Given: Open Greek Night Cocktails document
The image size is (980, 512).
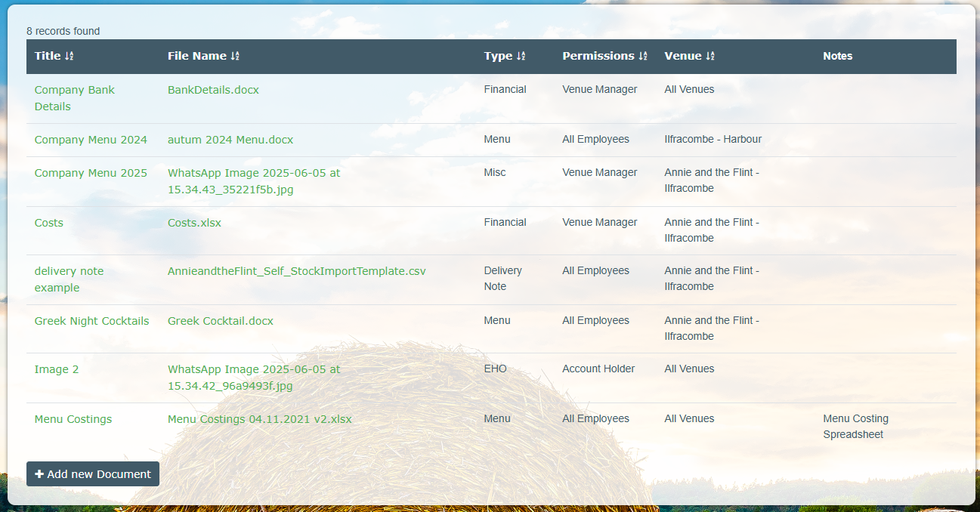Looking at the screenshot, I should 91,321.
